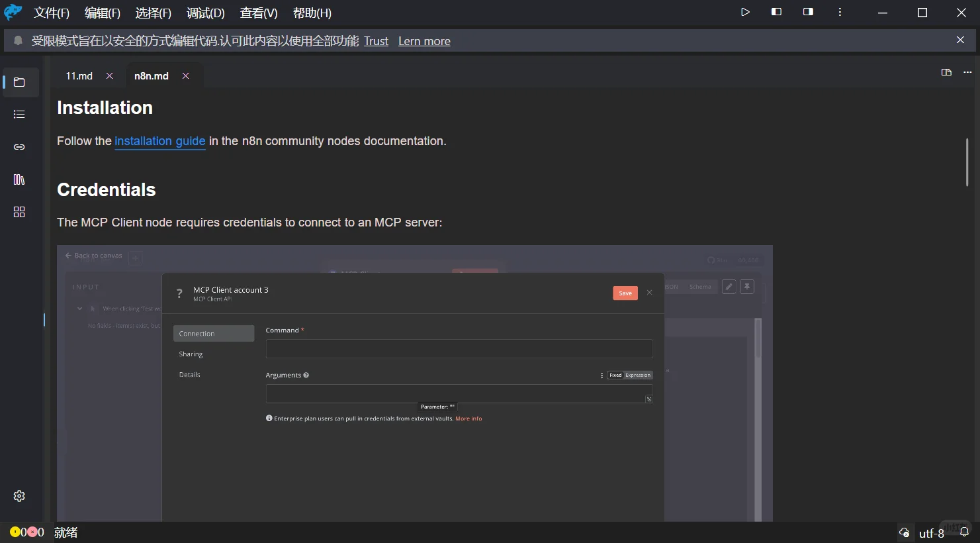The width and height of the screenshot is (980, 543).
Task: Open the 查看(V) menu
Action: pyautogui.click(x=259, y=13)
